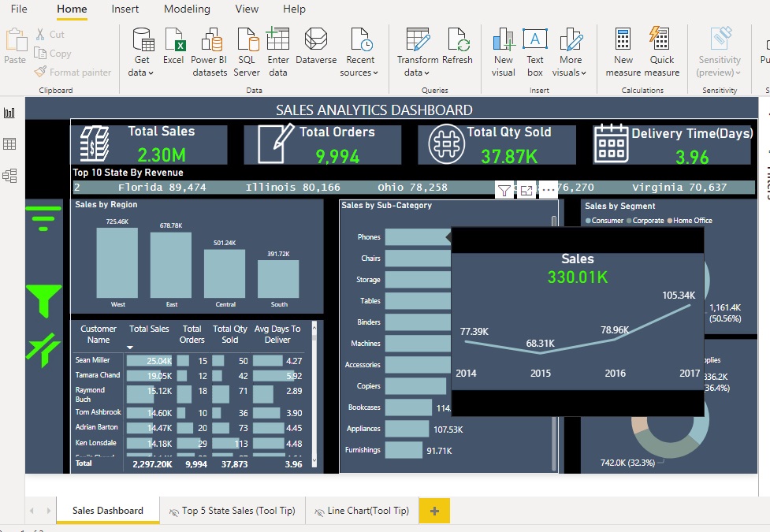The width and height of the screenshot is (770, 532).
Task: Insert a Text box
Action: [x=535, y=53]
